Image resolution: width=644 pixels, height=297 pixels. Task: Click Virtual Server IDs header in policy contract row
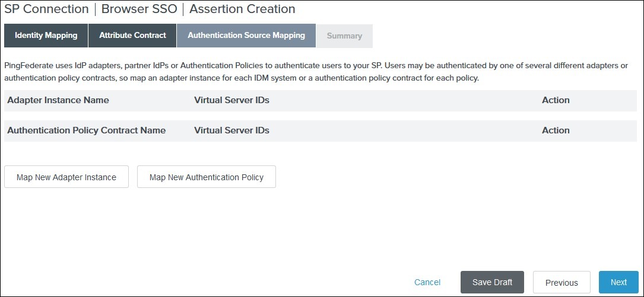point(231,130)
